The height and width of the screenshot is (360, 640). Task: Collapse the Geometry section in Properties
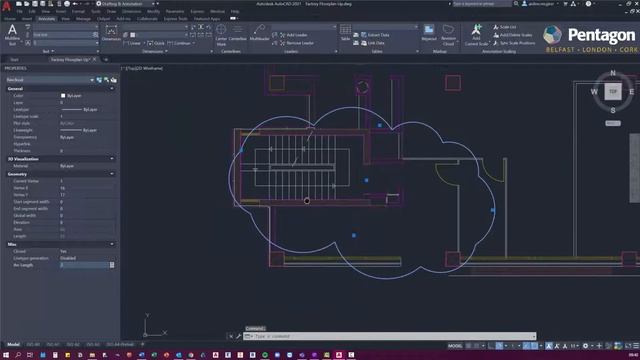tap(112, 174)
